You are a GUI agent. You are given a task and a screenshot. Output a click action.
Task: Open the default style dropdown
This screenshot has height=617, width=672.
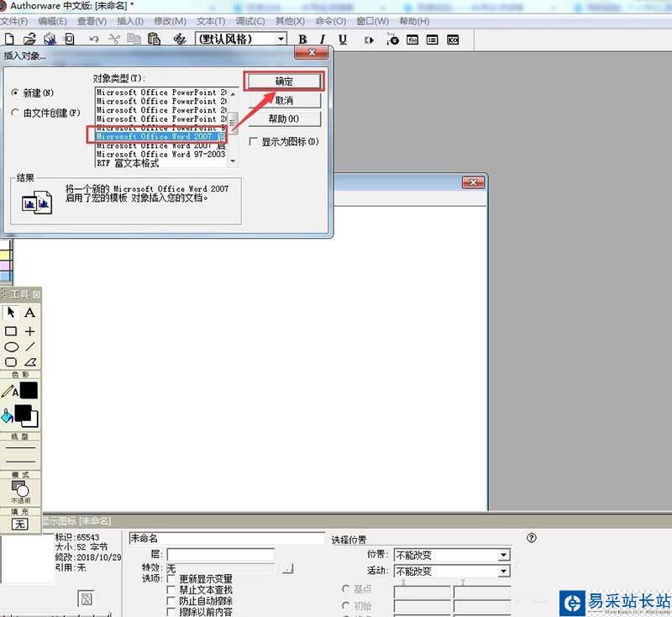pyautogui.click(x=281, y=39)
